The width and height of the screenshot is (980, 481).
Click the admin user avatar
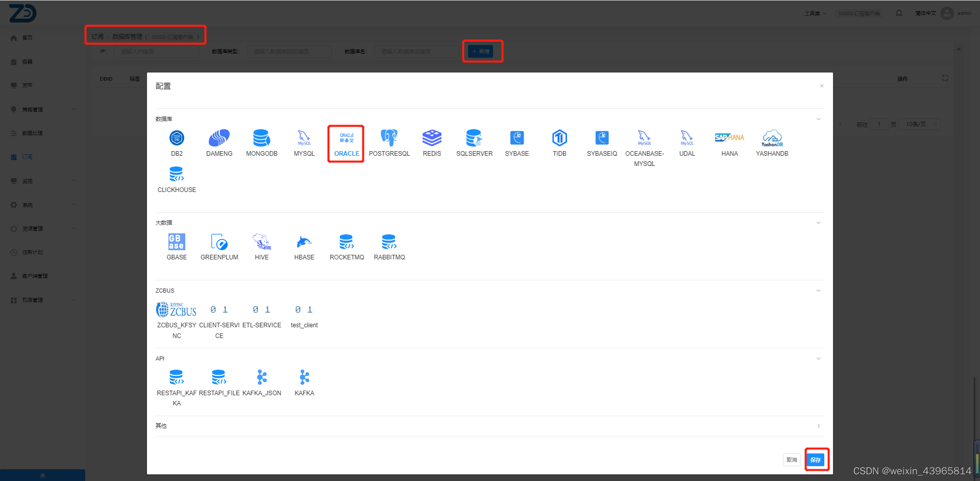[947, 13]
